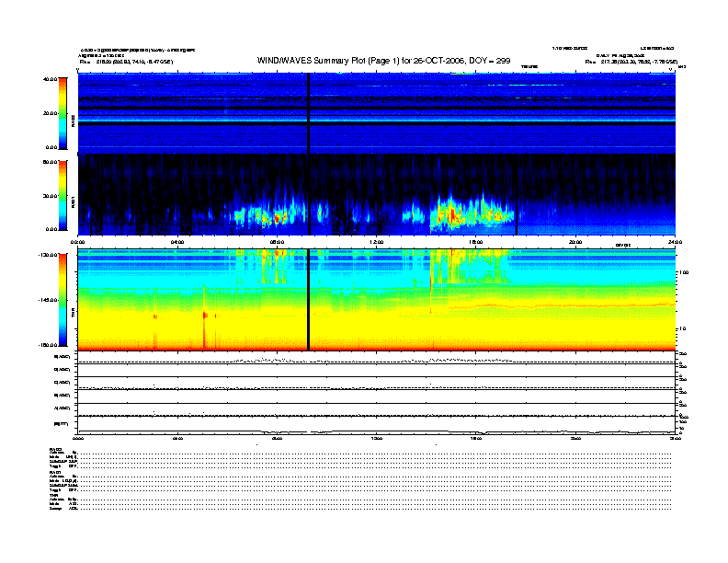Select the 30.00 label on RAD1 scale
Screen dimensions: 728x563
[x=50, y=196]
